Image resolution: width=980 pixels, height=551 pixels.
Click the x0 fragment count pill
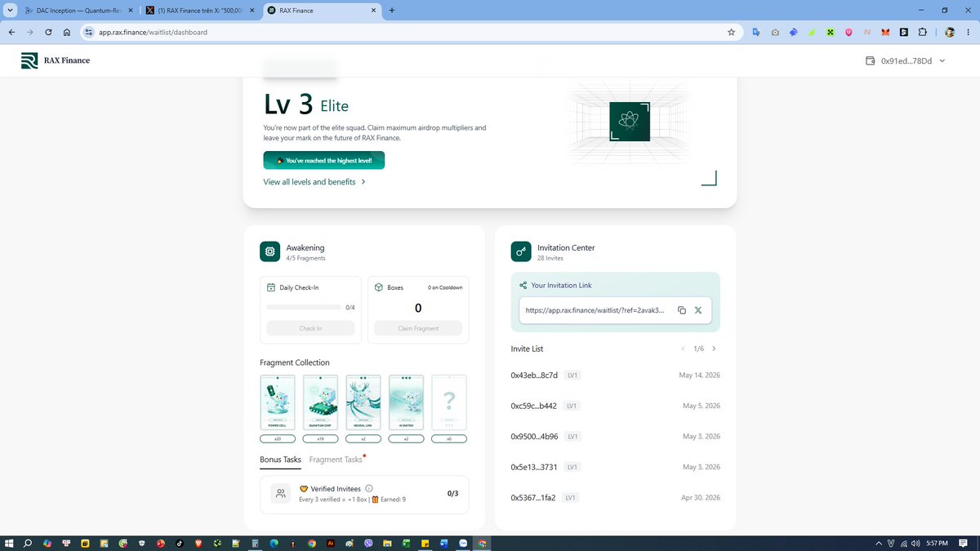coord(449,439)
